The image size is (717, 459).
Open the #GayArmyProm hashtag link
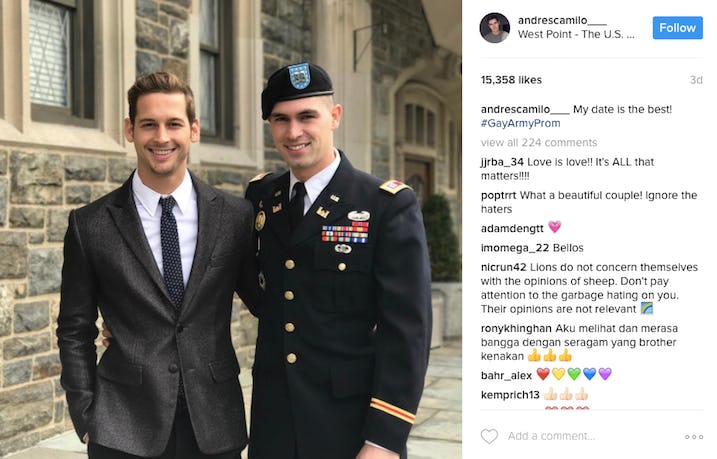520,123
